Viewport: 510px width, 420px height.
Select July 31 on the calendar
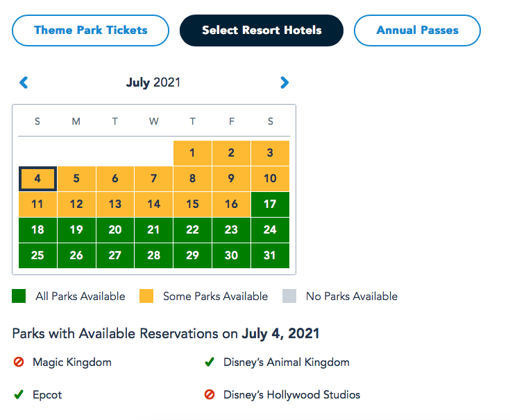pyautogui.click(x=270, y=256)
